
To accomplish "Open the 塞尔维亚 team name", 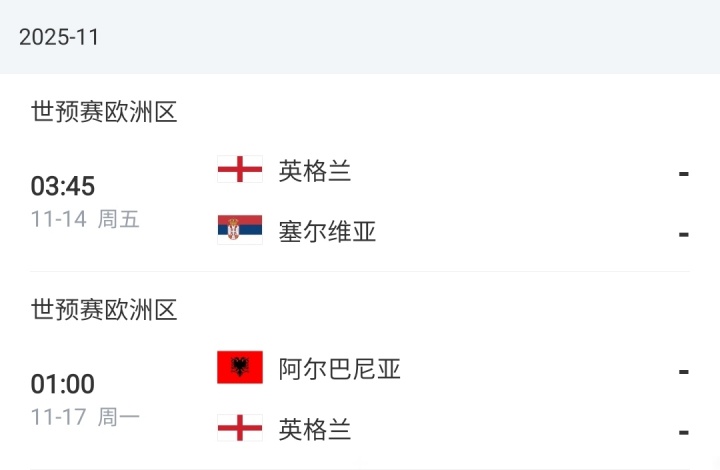I will click(327, 232).
